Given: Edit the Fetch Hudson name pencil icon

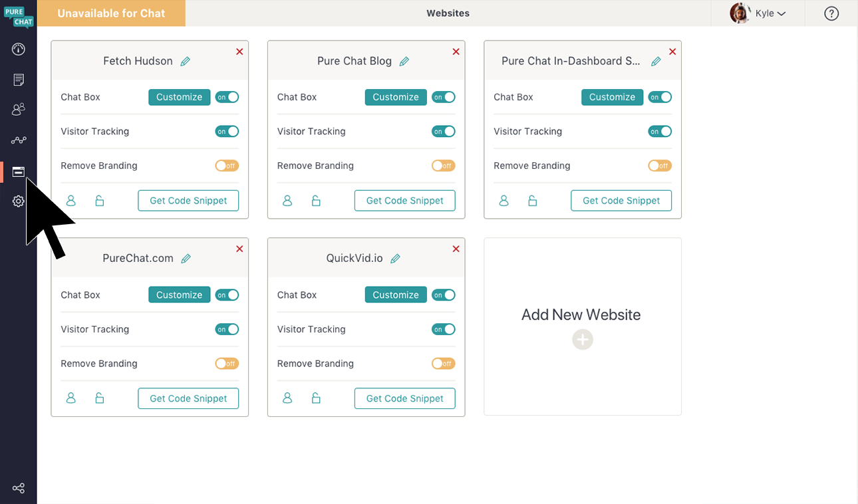Looking at the screenshot, I should click(x=186, y=61).
